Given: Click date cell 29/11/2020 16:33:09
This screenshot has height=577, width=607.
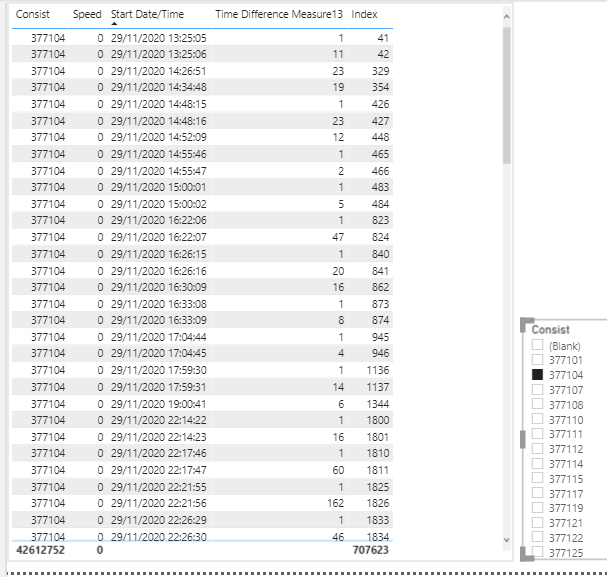Looking at the screenshot, I should tap(159, 320).
